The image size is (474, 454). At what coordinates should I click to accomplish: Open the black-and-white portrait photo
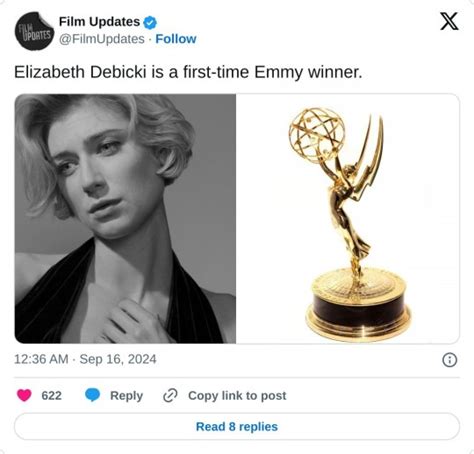[x=125, y=219]
